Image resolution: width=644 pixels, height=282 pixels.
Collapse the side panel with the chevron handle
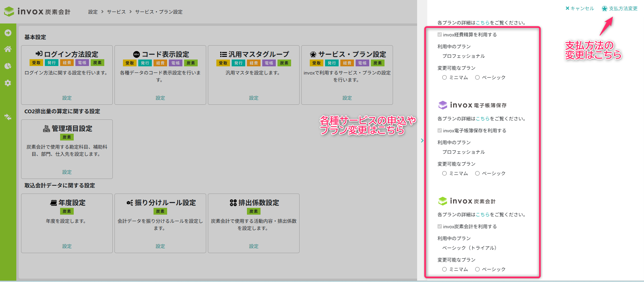(422, 140)
